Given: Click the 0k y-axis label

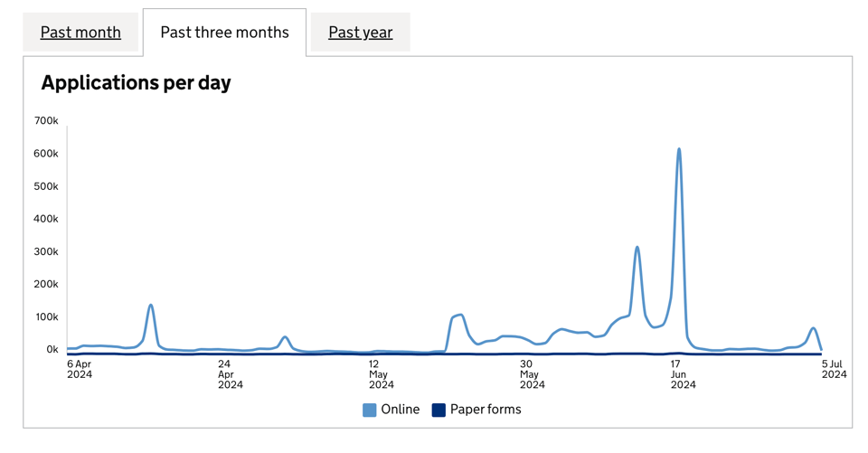Looking at the screenshot, I should point(51,349).
